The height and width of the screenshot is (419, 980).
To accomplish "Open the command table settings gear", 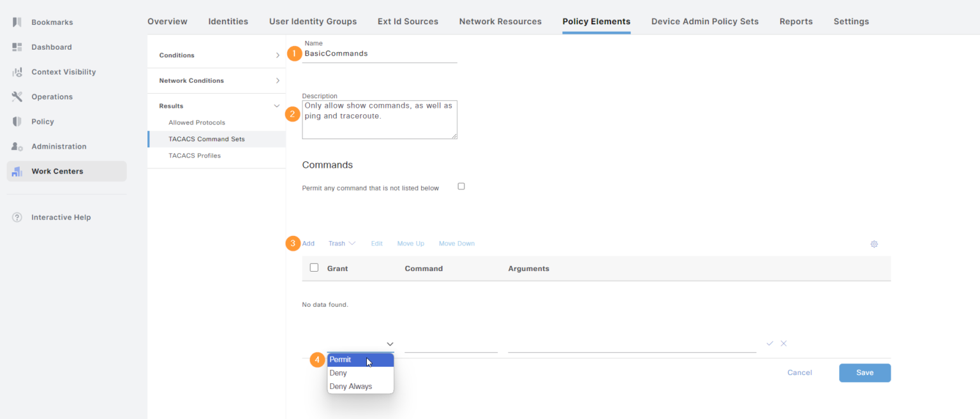I will tap(874, 244).
